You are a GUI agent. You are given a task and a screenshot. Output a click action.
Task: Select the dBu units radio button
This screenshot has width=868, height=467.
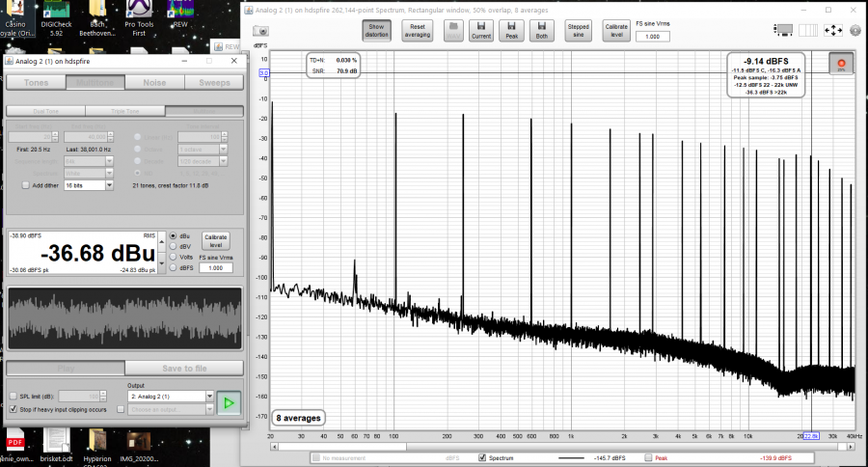[x=174, y=236]
